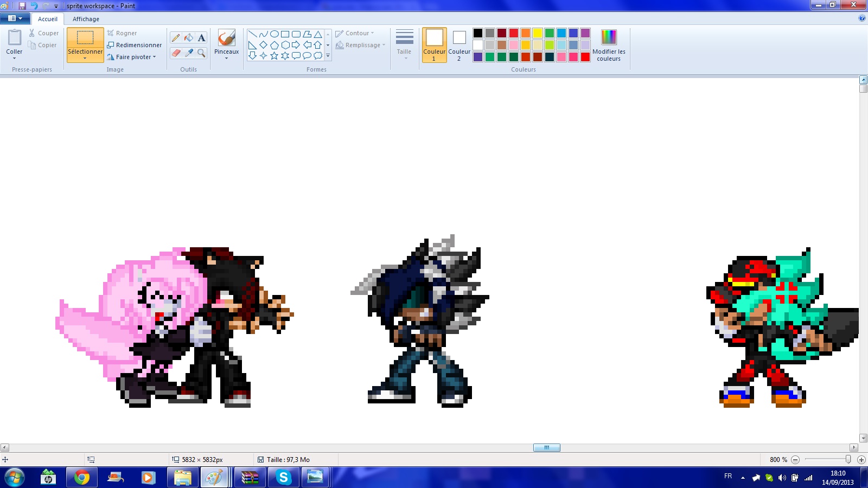Click the zoom out minus button

[795, 459]
